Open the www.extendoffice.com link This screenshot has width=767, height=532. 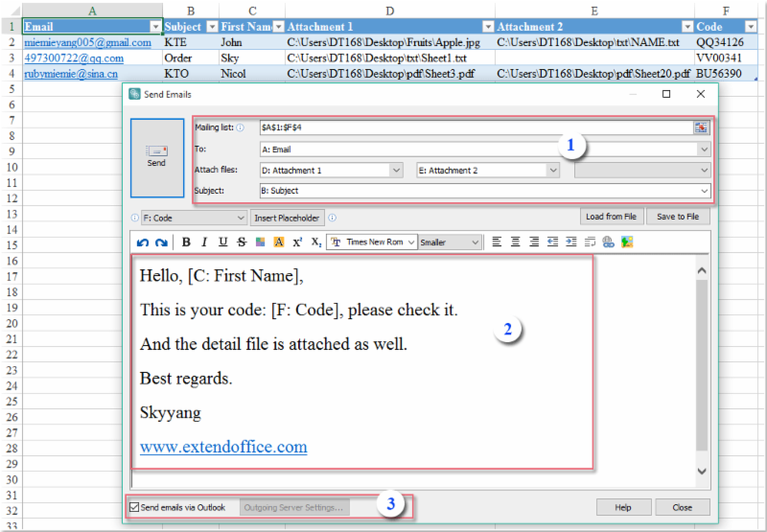(x=223, y=447)
